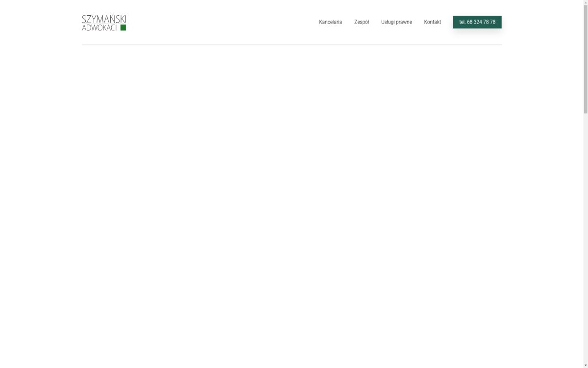
Task: Navigate to the Kontakt page
Action: (x=432, y=22)
